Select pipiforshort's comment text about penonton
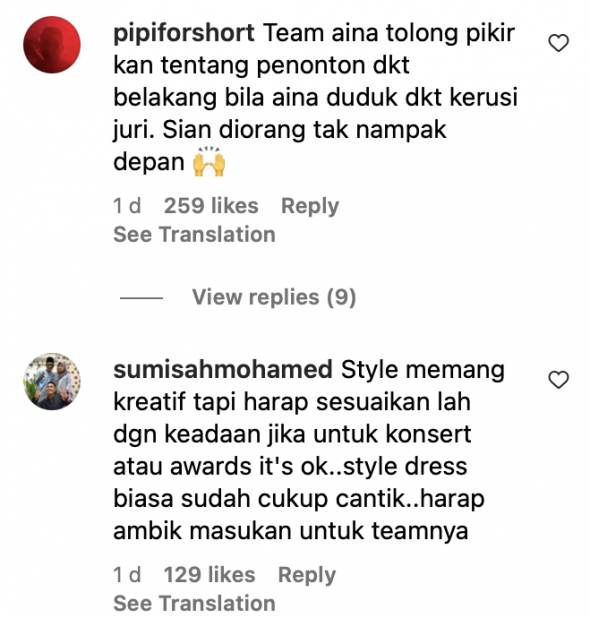The image size is (590, 618). tap(315, 97)
